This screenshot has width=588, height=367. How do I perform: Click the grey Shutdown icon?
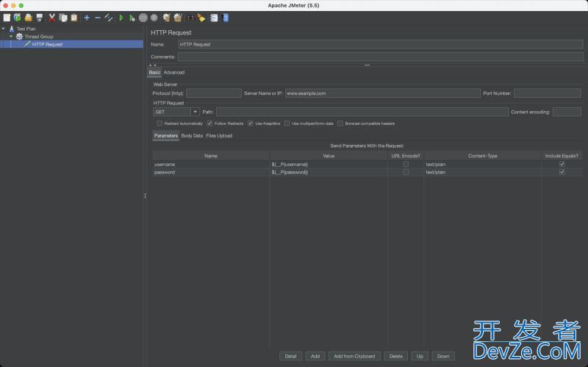pyautogui.click(x=154, y=18)
